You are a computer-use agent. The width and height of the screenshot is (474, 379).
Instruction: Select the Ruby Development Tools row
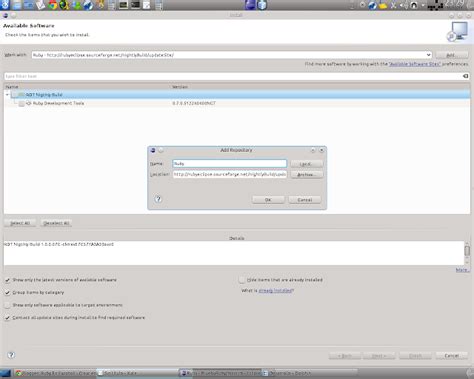(237, 103)
